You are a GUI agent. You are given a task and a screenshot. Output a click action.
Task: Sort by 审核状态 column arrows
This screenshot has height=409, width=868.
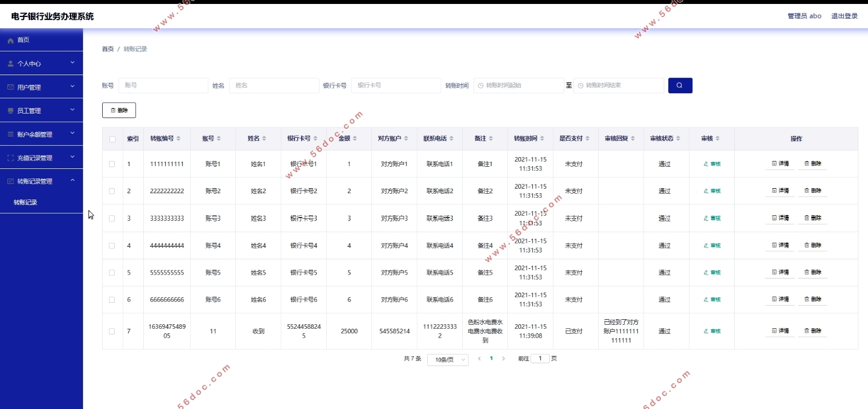[678, 138]
